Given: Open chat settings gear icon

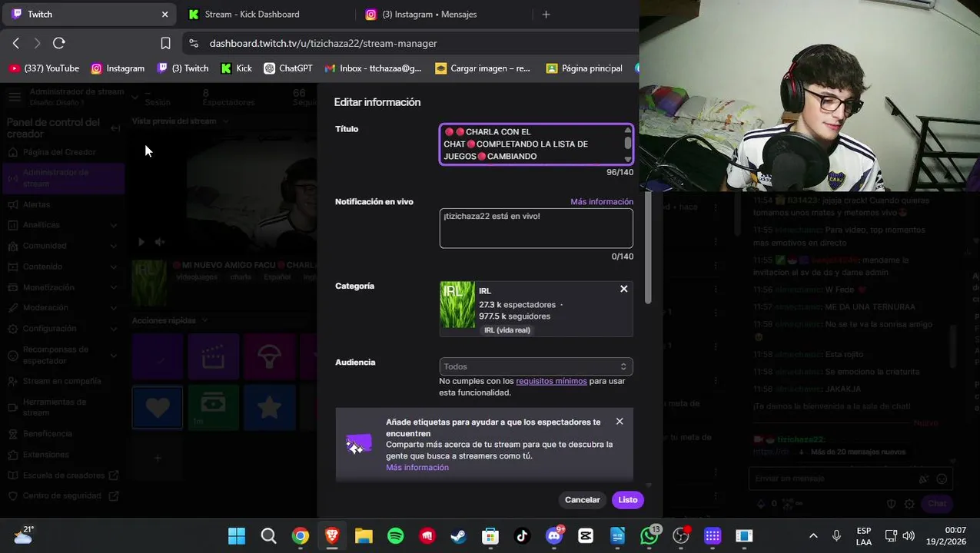Looking at the screenshot, I should tap(909, 504).
